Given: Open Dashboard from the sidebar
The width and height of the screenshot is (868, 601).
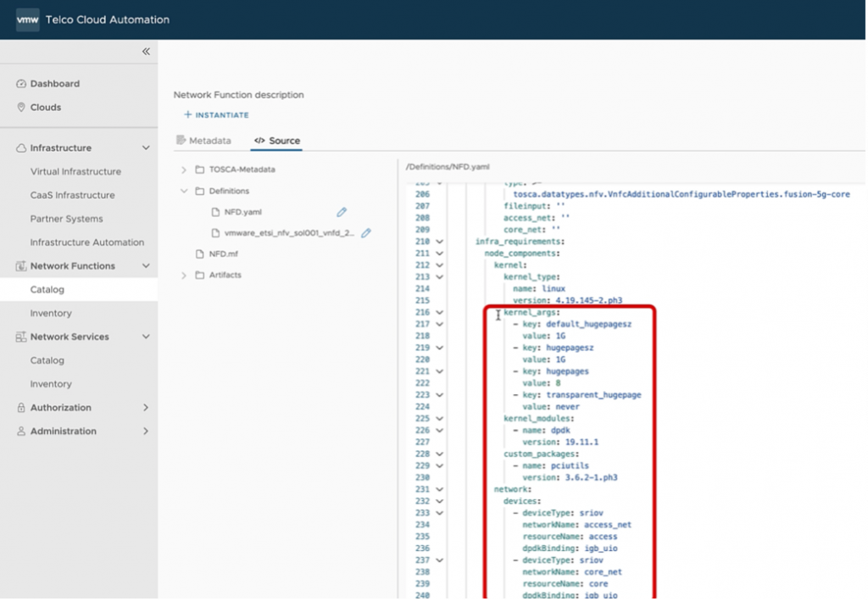Looking at the screenshot, I should (x=54, y=84).
